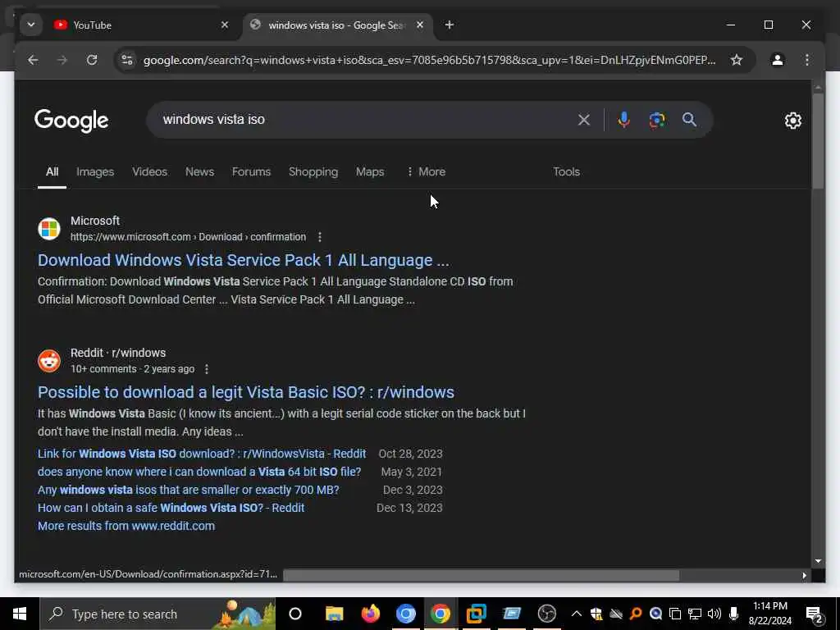The image size is (840, 630).
Task: Open the search Tools options
Action: (x=566, y=172)
